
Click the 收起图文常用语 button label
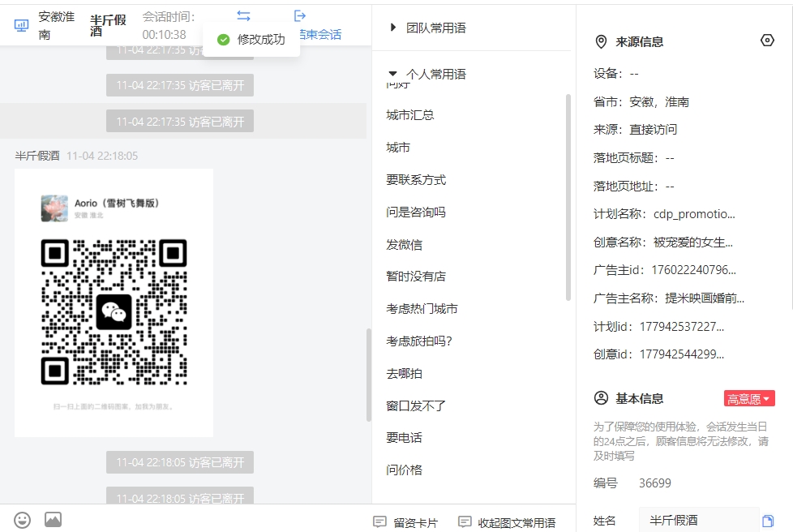(x=517, y=523)
